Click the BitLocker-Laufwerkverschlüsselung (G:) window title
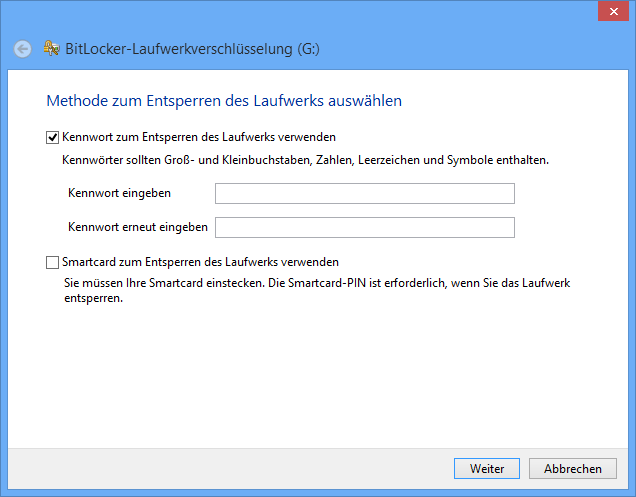636x497 pixels. coord(192,49)
